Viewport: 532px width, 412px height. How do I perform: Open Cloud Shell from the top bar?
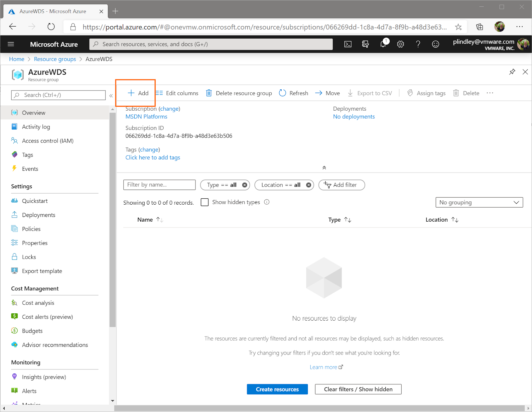tap(348, 44)
